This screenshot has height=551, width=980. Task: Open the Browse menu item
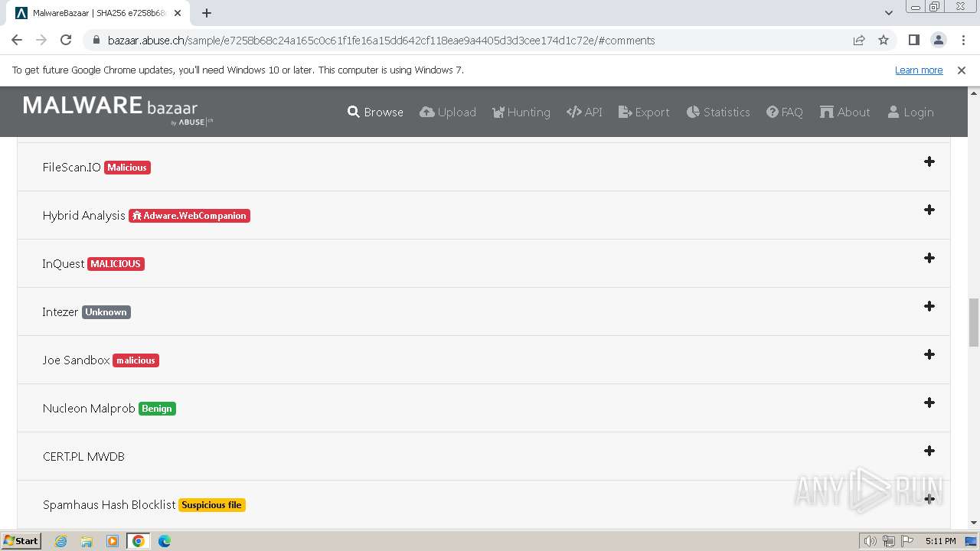pyautogui.click(x=375, y=112)
